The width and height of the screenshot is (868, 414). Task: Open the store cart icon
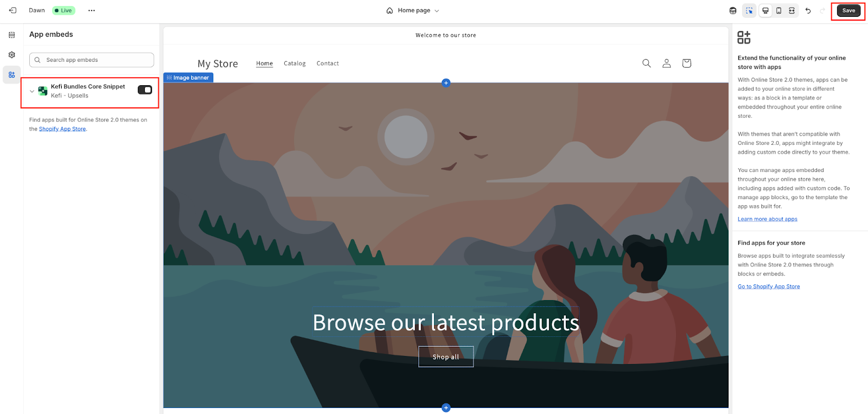point(686,63)
